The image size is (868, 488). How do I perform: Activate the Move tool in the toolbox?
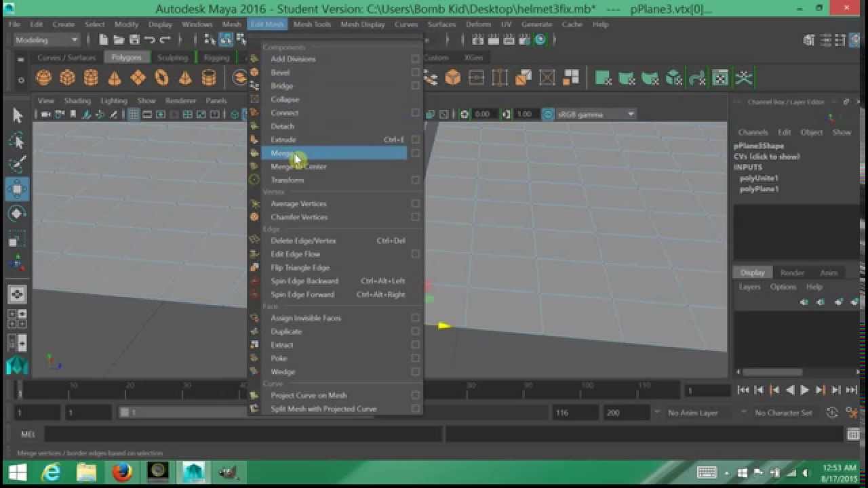(18, 189)
